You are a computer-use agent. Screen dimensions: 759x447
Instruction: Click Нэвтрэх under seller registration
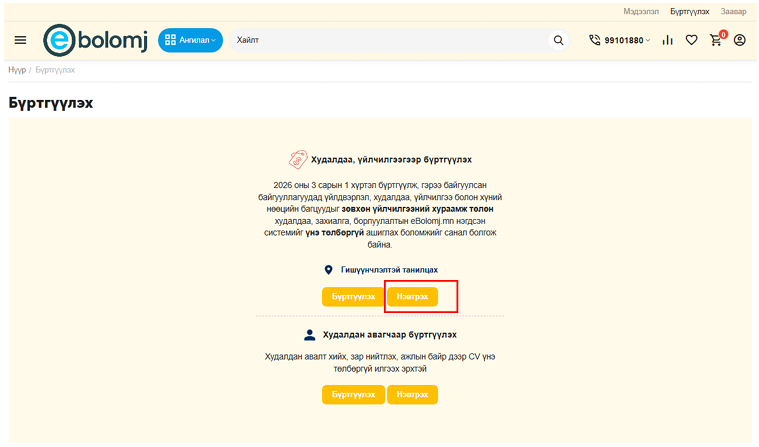(x=412, y=297)
